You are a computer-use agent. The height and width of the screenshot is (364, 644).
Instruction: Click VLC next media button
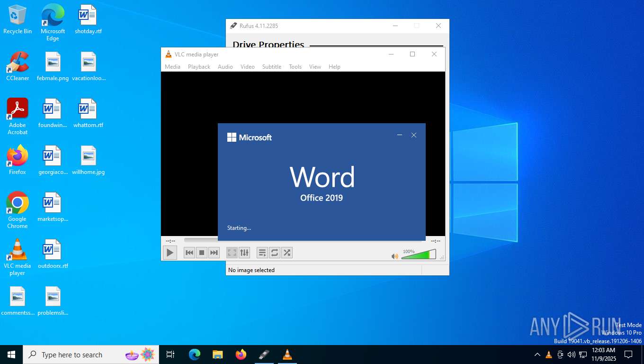click(214, 253)
